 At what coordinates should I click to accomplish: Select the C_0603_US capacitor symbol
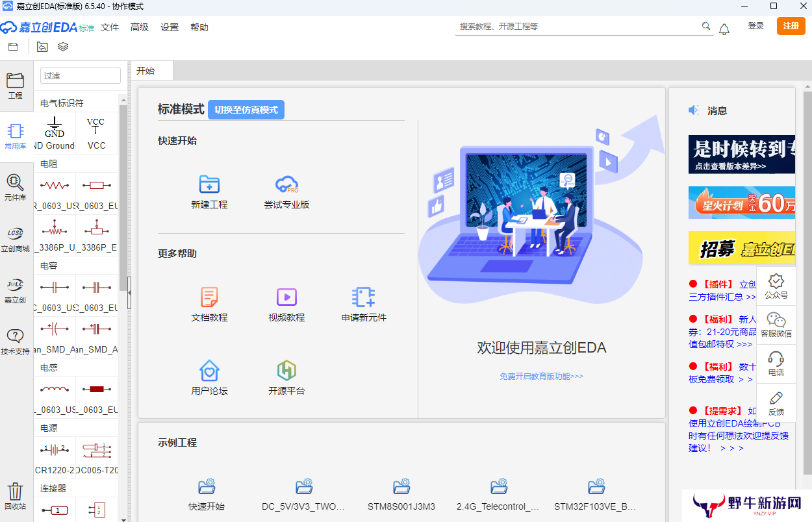[x=55, y=294]
